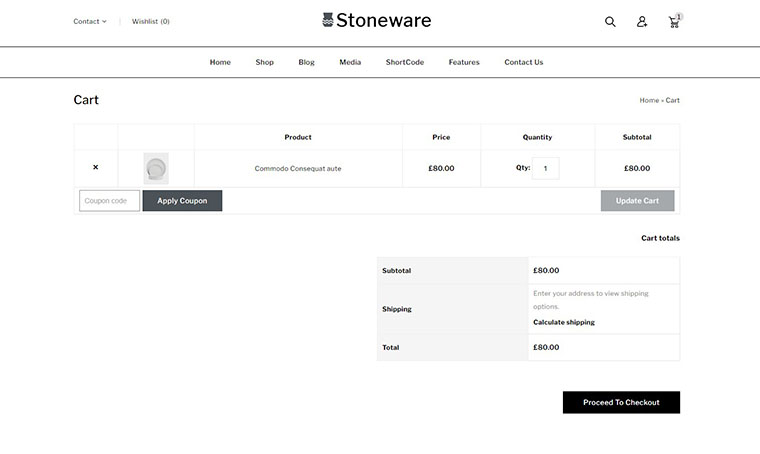Go to Home menu item
Screen dimensions: 760x454
(x=220, y=62)
